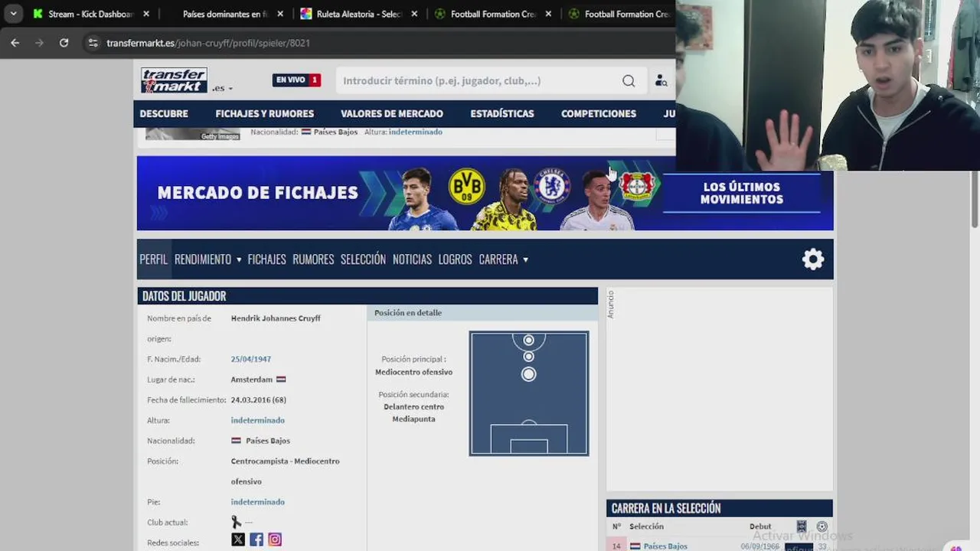Open the .es country selector dropdown
The height and width of the screenshot is (551, 980).
tap(223, 88)
